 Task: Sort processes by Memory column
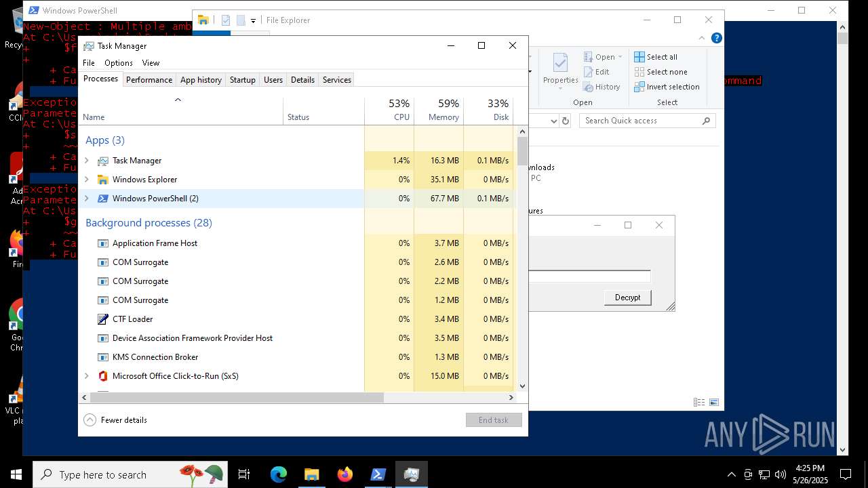click(x=439, y=110)
